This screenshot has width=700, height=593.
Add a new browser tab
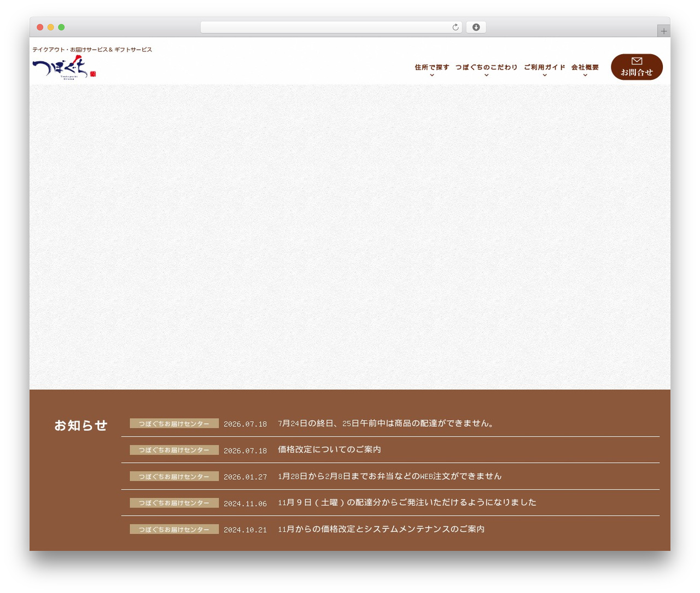(663, 31)
